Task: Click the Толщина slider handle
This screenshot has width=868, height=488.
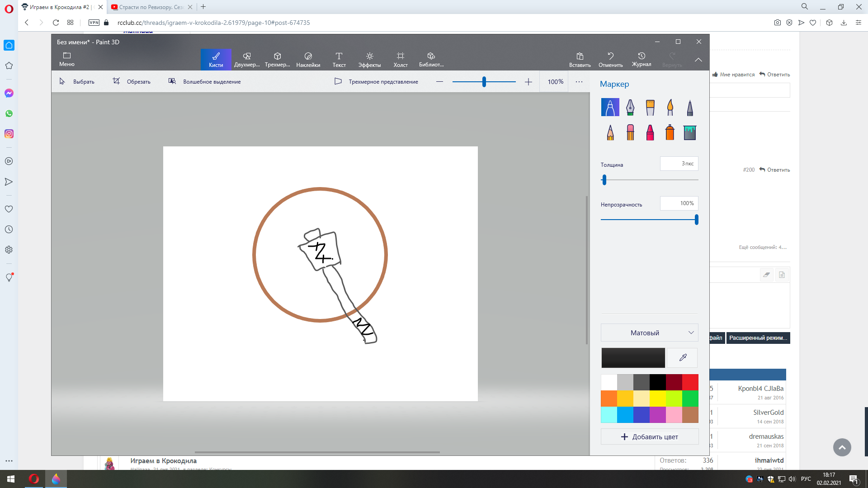Action: click(x=604, y=180)
